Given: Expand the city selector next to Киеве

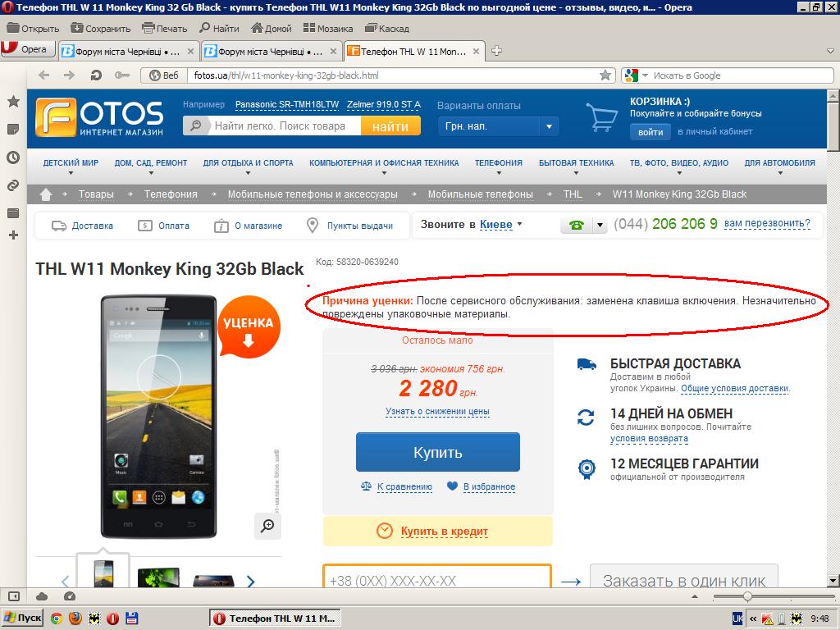Looking at the screenshot, I should pos(519,224).
